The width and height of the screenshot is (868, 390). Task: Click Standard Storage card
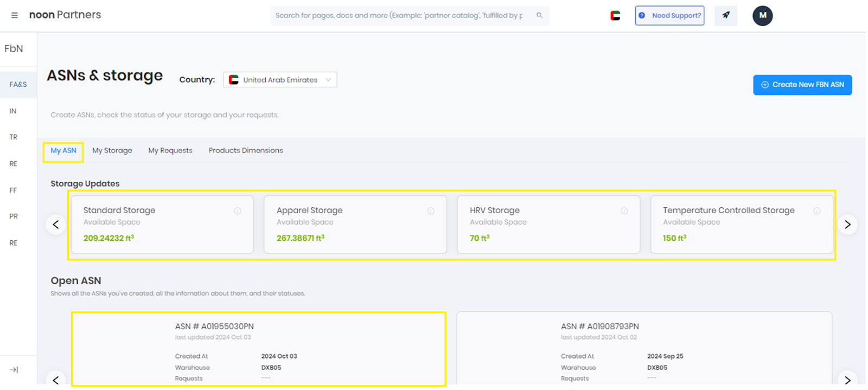click(x=162, y=225)
